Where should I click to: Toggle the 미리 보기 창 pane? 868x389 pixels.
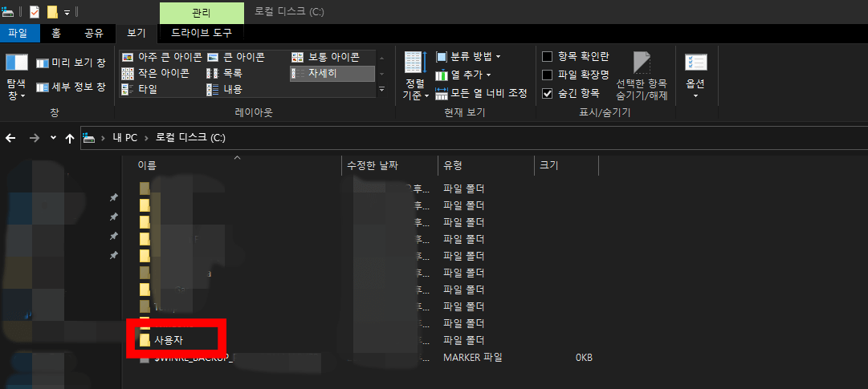click(71, 63)
